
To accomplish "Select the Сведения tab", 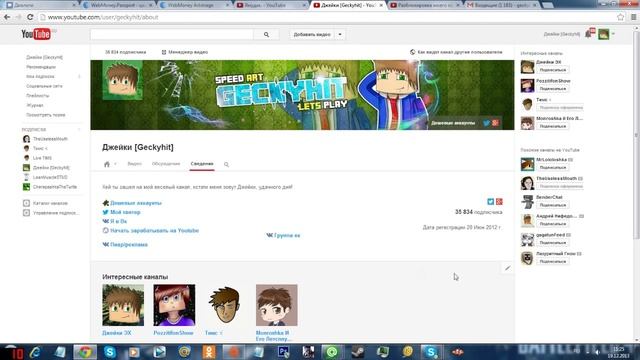I will pyautogui.click(x=202, y=164).
